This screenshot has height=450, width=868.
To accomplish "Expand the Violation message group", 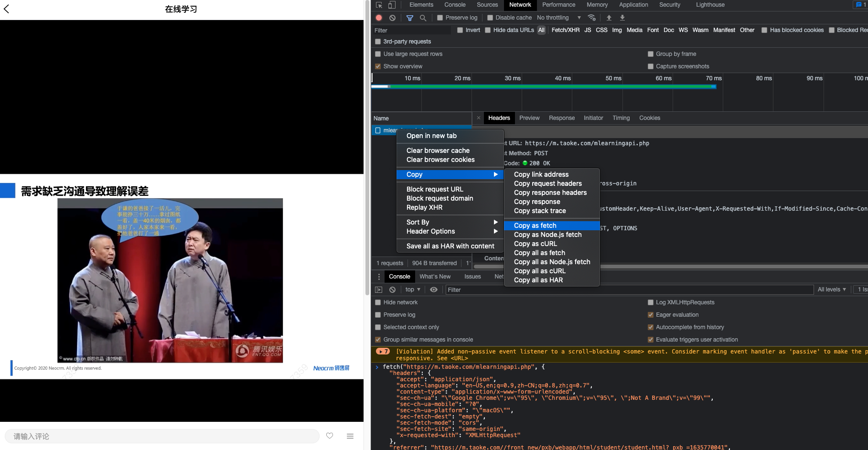I will [383, 352].
